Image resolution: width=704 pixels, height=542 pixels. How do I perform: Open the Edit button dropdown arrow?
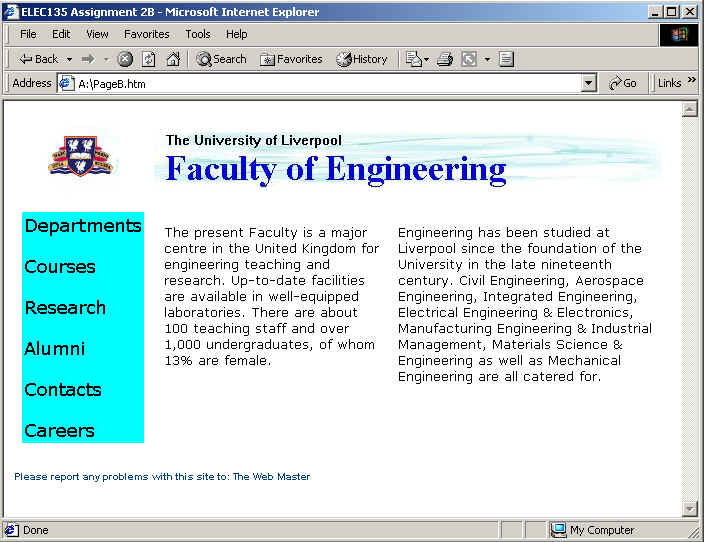pos(487,59)
